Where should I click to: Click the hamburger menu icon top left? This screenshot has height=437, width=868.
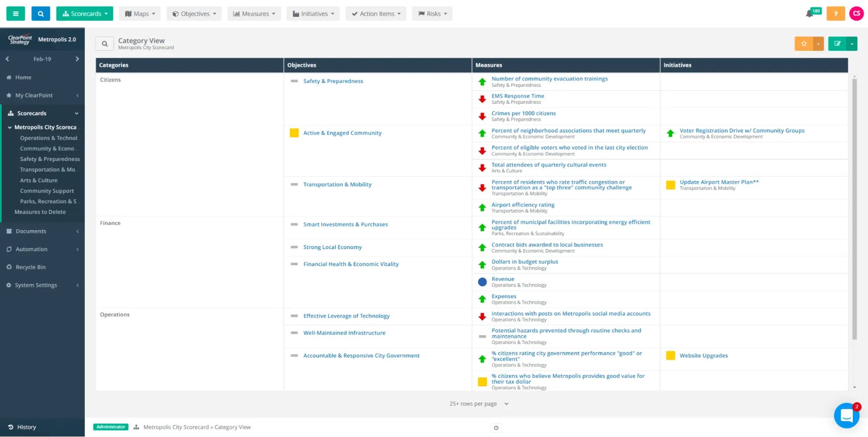coord(15,13)
